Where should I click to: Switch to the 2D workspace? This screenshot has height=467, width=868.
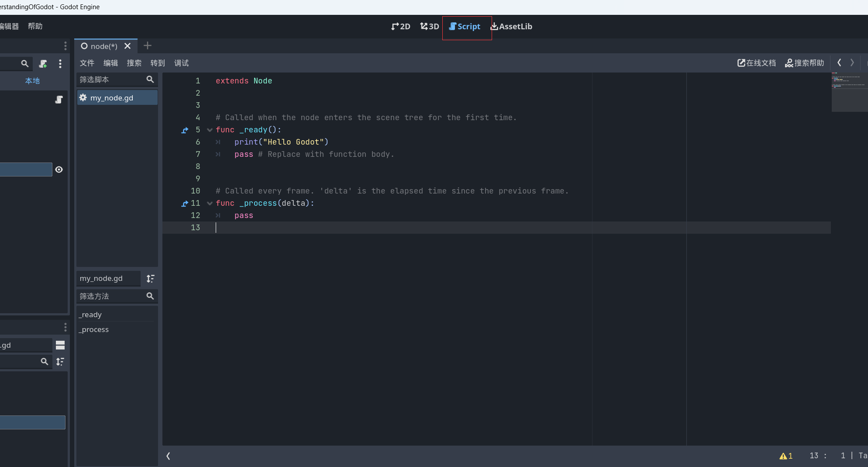[400, 27]
